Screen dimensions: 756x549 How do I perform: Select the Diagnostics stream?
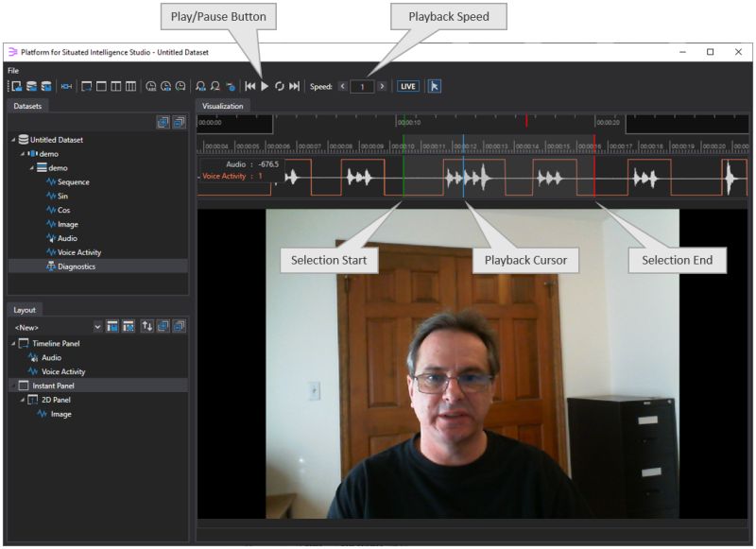[x=77, y=266]
